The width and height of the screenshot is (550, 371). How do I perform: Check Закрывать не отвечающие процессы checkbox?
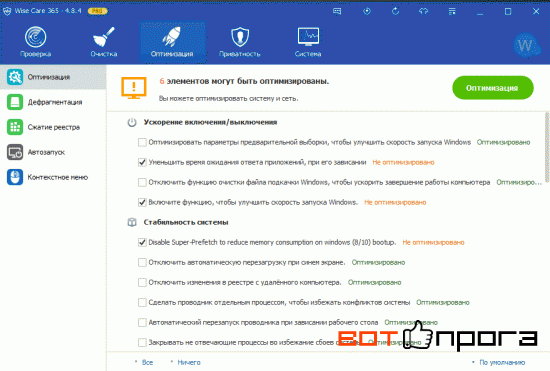[x=142, y=342]
